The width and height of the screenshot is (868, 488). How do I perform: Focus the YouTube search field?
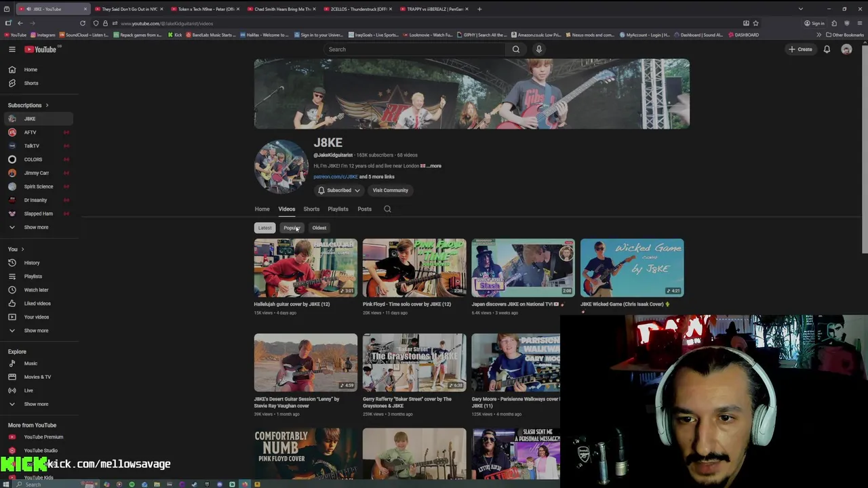415,49
